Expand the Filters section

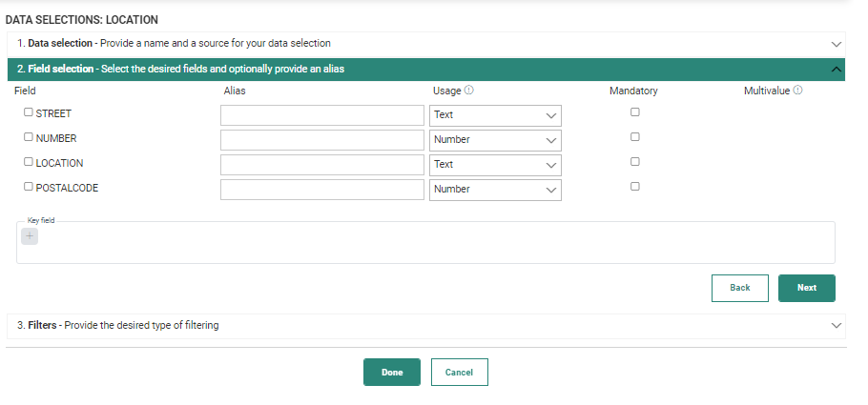[837, 326]
